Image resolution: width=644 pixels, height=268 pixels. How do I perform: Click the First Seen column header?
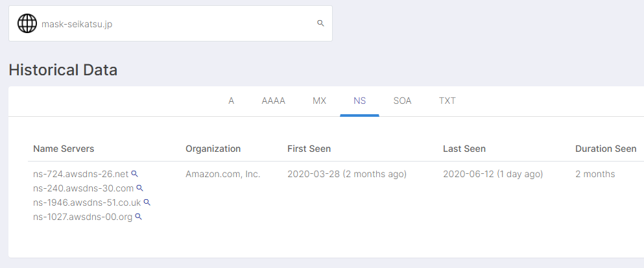click(x=309, y=149)
